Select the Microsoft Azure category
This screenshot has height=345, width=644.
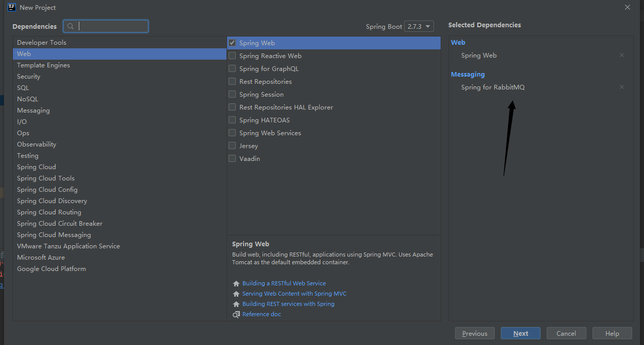(119, 257)
